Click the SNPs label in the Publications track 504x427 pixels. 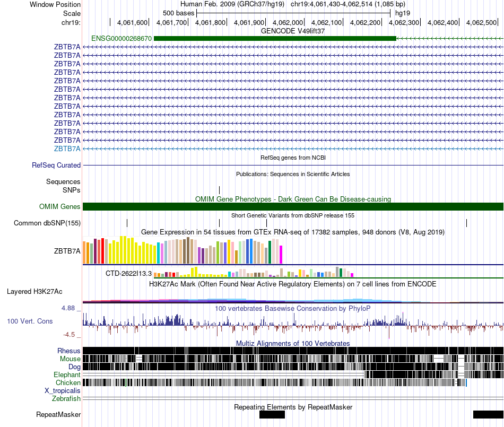coord(72,190)
